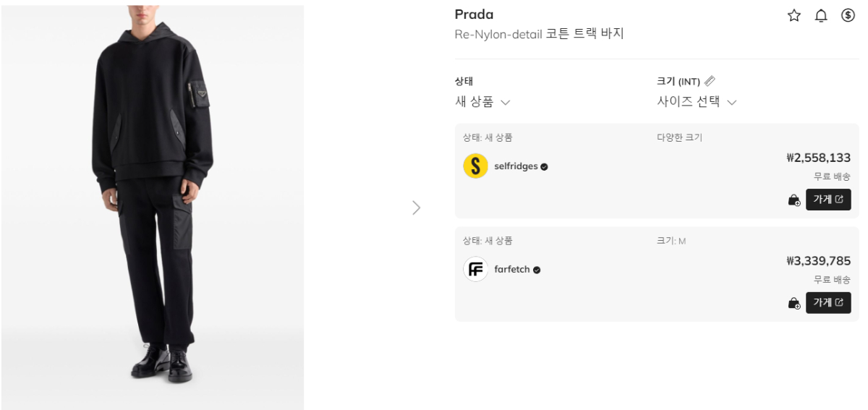Click the bell price alert icon
Screen dimensions: 868x410
click(x=821, y=16)
